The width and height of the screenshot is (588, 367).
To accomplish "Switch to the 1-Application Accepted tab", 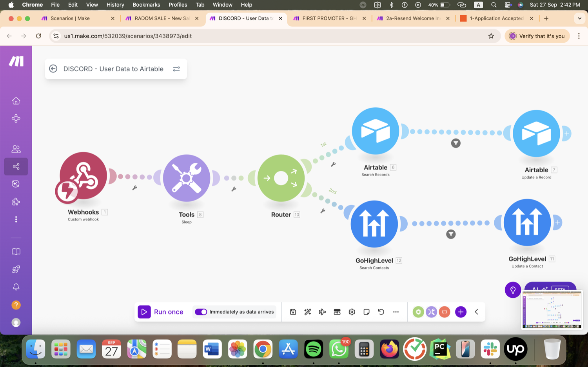I will click(x=497, y=18).
